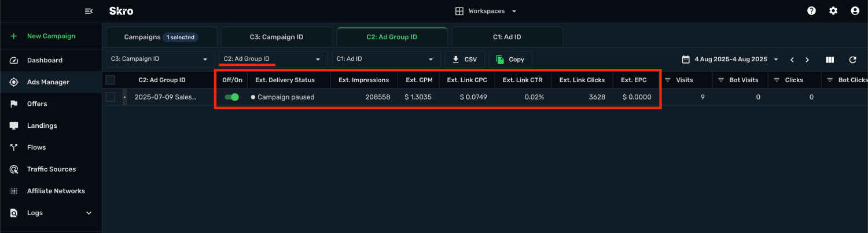Click the Landings monitor icon

[14, 125]
